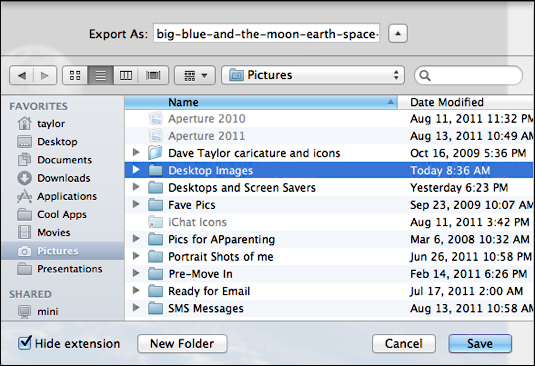This screenshot has width=535, height=366.
Task: Select the Aperture 2011 library row
Action: 329,136
